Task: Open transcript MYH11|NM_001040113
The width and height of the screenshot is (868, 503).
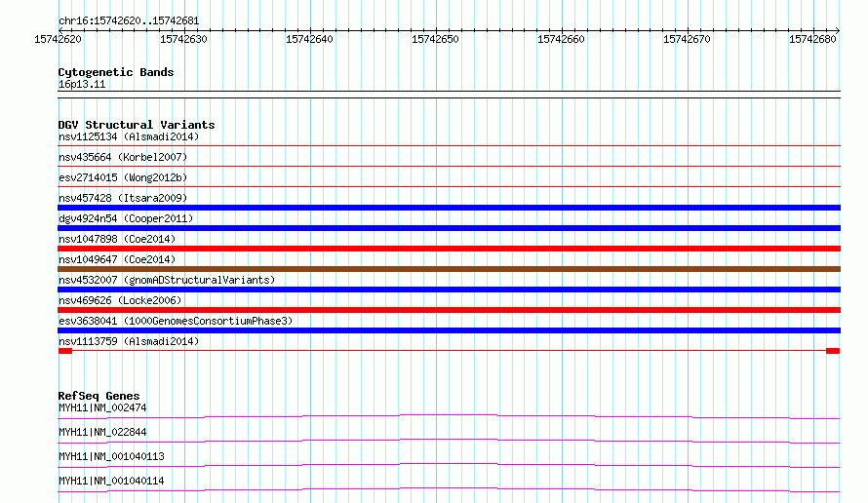Action: coord(111,456)
